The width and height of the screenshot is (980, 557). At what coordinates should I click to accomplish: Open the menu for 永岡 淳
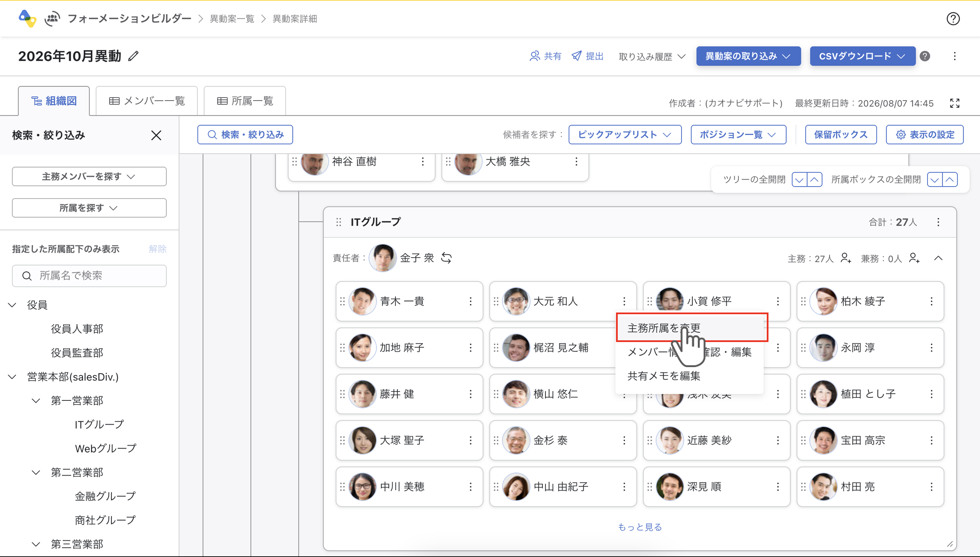(931, 348)
